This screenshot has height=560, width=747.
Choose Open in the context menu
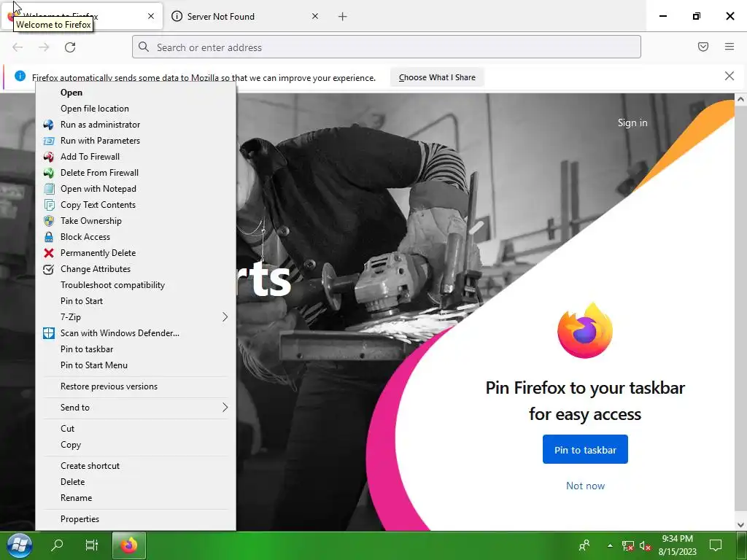pyautogui.click(x=71, y=93)
